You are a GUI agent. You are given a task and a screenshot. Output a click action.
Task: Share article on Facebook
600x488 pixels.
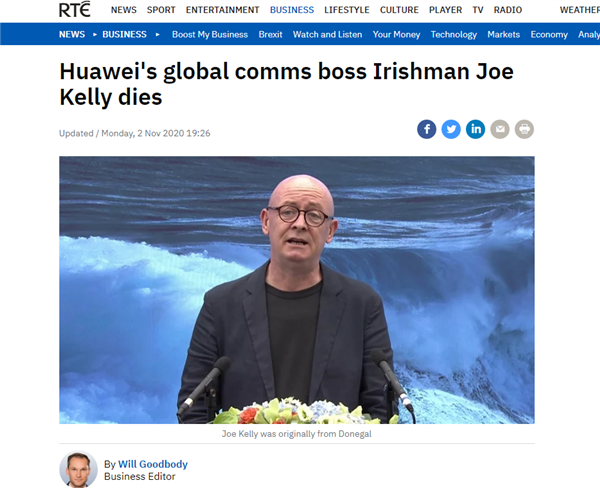(x=426, y=129)
